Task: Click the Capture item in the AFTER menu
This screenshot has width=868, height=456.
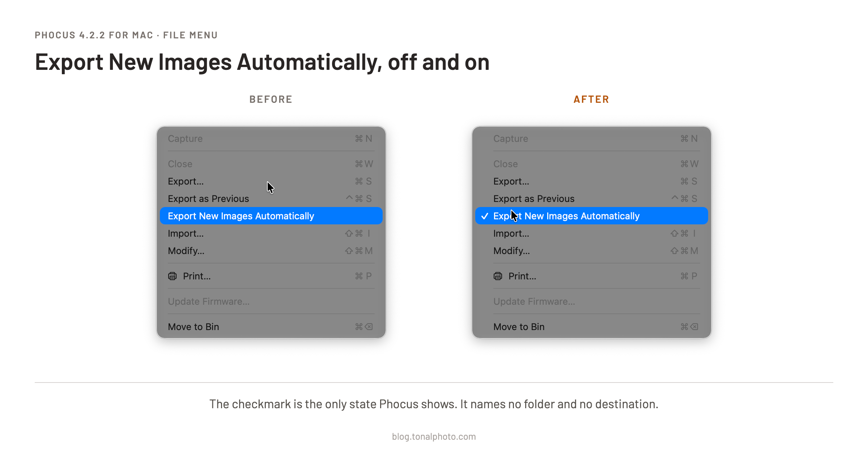Action: [591, 139]
